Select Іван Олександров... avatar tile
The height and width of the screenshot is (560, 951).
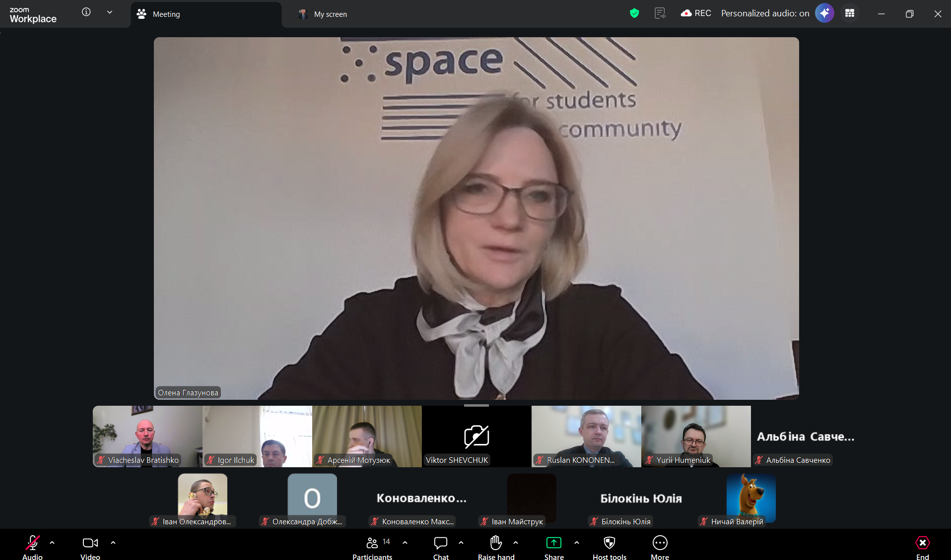(x=203, y=498)
